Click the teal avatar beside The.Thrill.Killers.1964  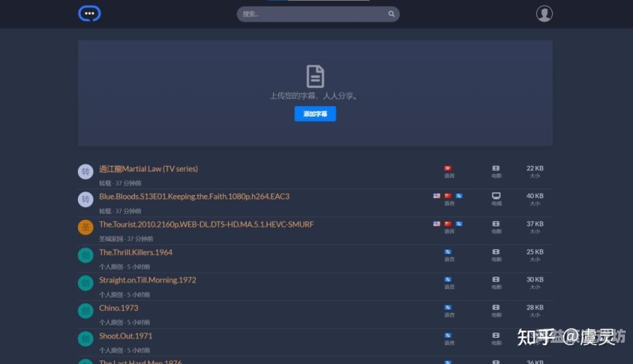tap(86, 256)
